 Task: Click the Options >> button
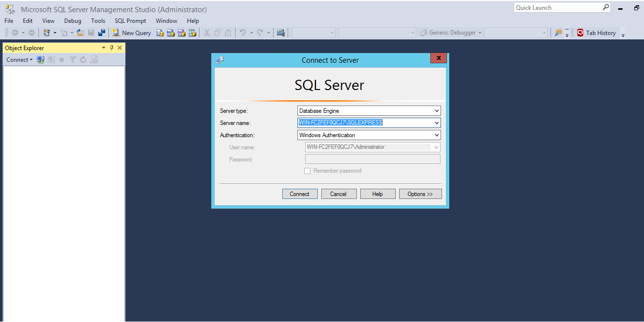tap(420, 194)
